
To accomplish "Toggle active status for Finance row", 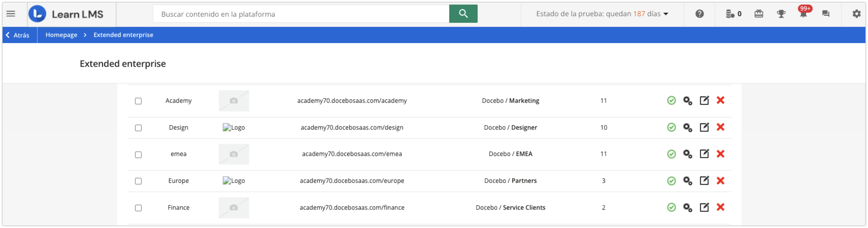I will (x=671, y=207).
